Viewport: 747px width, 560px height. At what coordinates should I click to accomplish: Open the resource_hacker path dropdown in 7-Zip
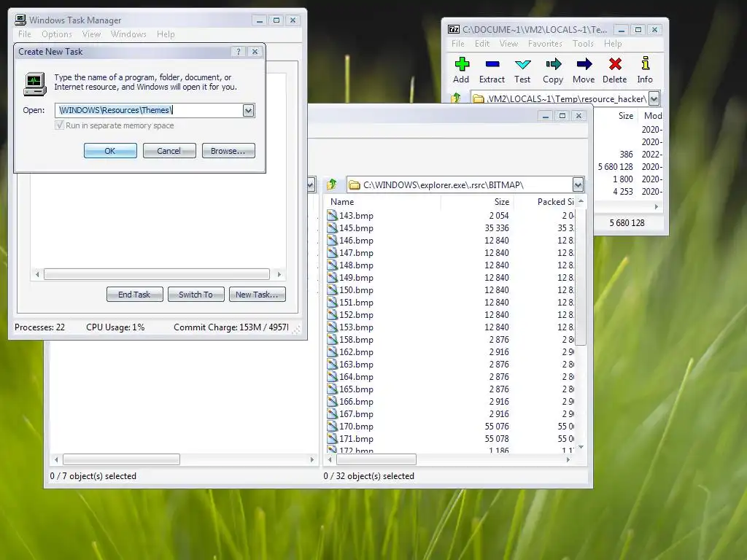tap(654, 98)
